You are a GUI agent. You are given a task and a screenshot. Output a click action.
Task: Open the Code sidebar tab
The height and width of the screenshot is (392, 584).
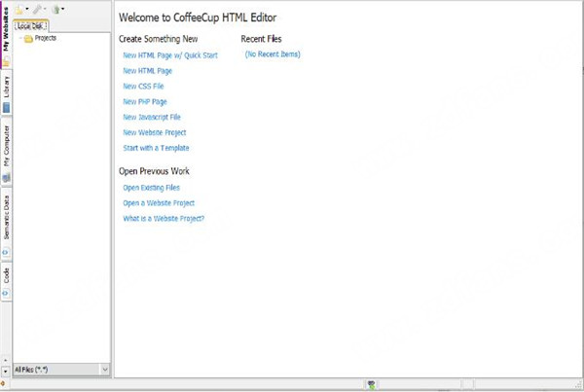click(x=6, y=282)
